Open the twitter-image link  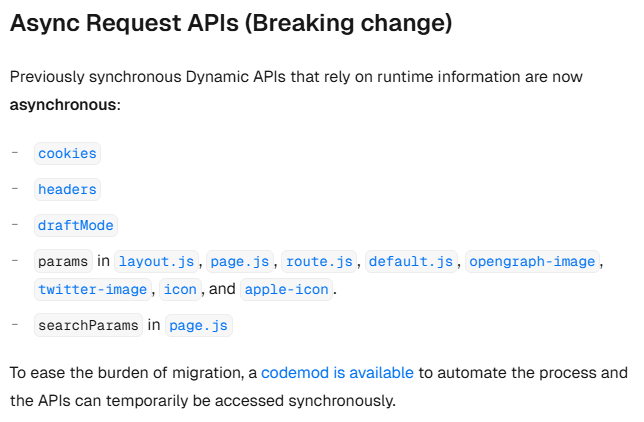[x=93, y=290]
